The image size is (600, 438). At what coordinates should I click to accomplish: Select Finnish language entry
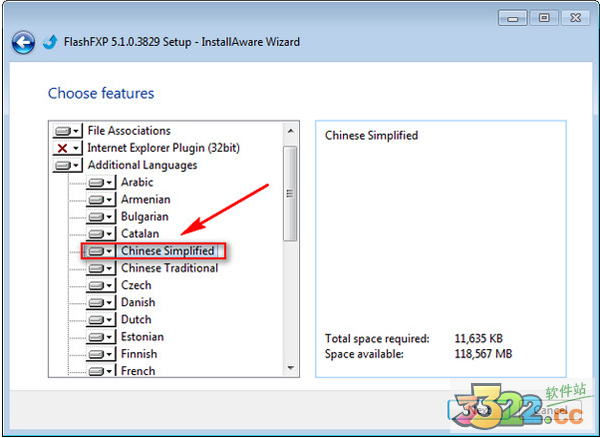click(x=139, y=354)
